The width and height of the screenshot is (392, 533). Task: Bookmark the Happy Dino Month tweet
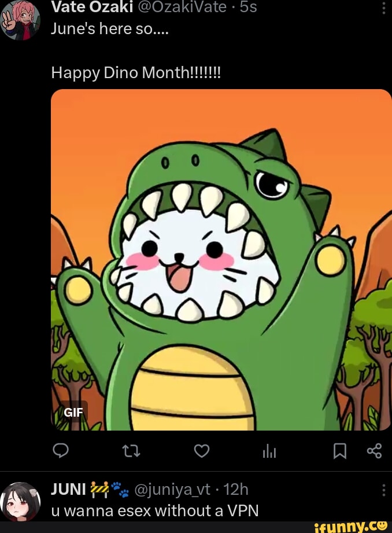[341, 451]
